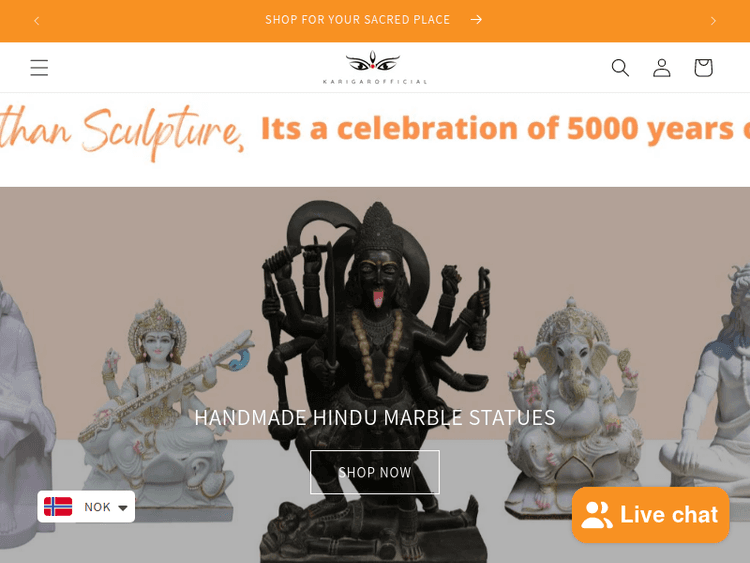Open the Live chat widget
This screenshot has width=750, height=563.
650,515
